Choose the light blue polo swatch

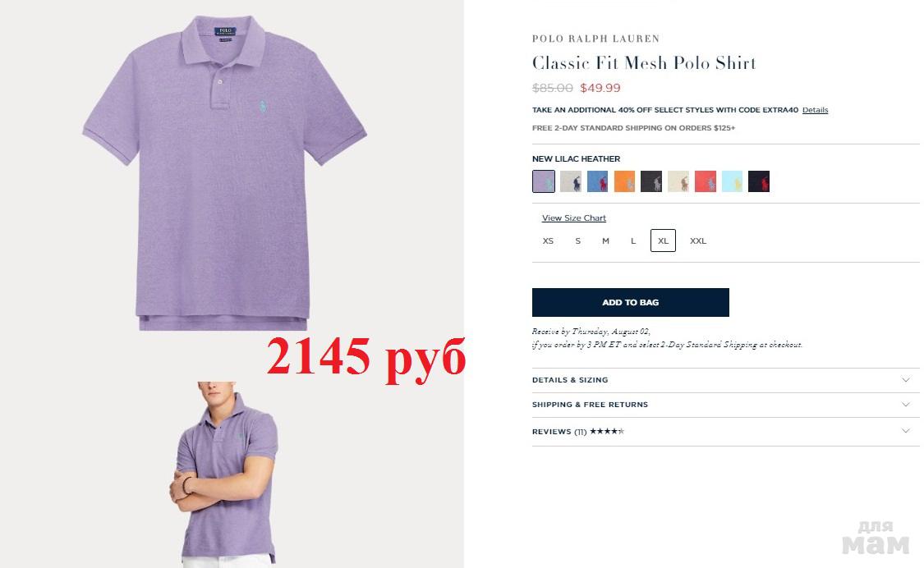click(x=733, y=181)
